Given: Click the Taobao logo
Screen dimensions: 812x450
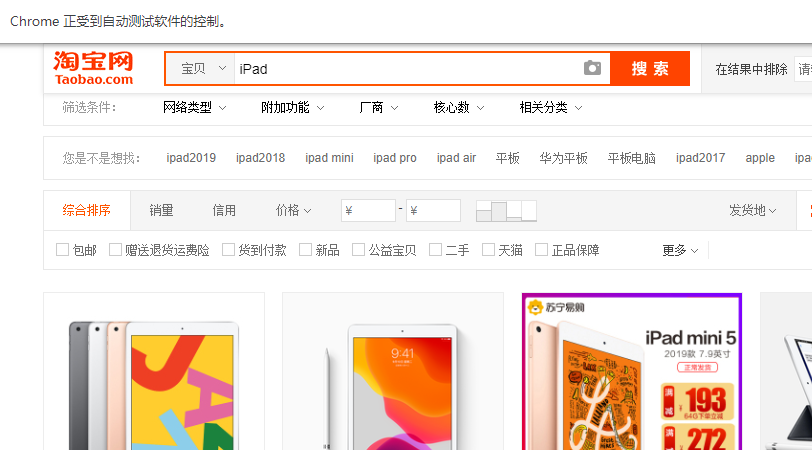Looking at the screenshot, I should tap(93, 68).
